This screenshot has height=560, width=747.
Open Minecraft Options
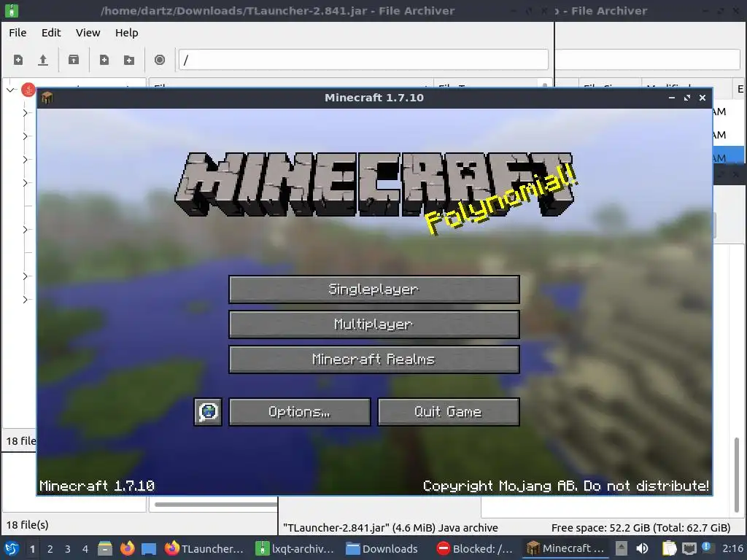pyautogui.click(x=299, y=411)
